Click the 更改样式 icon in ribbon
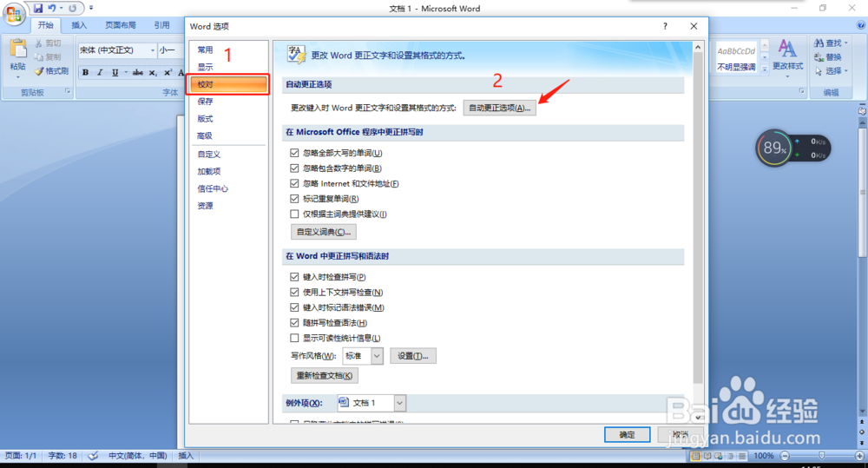This screenshot has width=868, height=468. tap(787, 49)
